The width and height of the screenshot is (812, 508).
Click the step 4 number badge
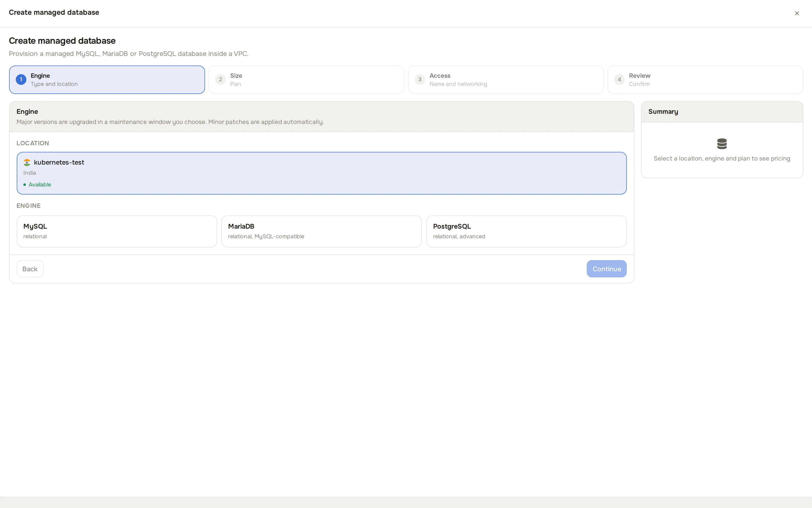(x=619, y=80)
